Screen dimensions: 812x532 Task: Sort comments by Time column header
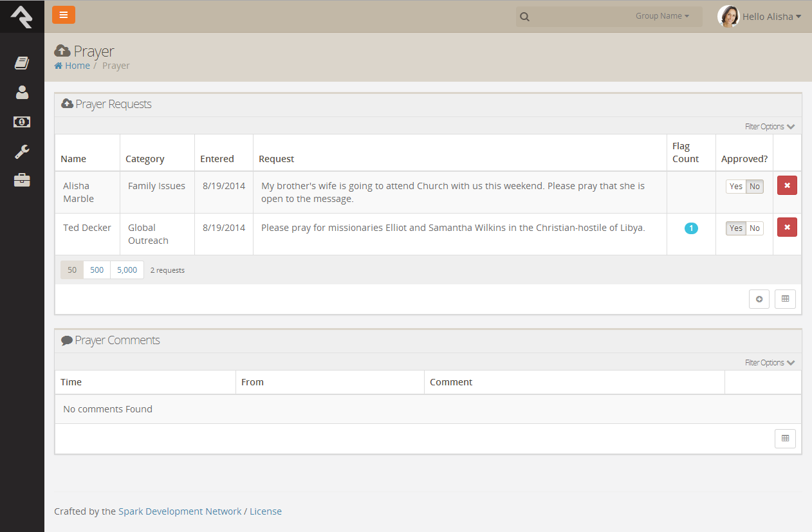(71, 382)
